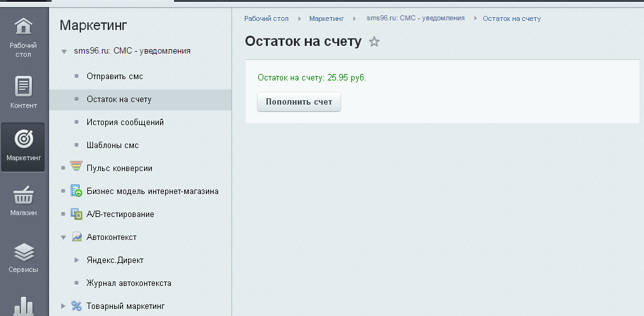Expand the Яндекс.Директ tree arrow
644x316 pixels.
[77, 260]
